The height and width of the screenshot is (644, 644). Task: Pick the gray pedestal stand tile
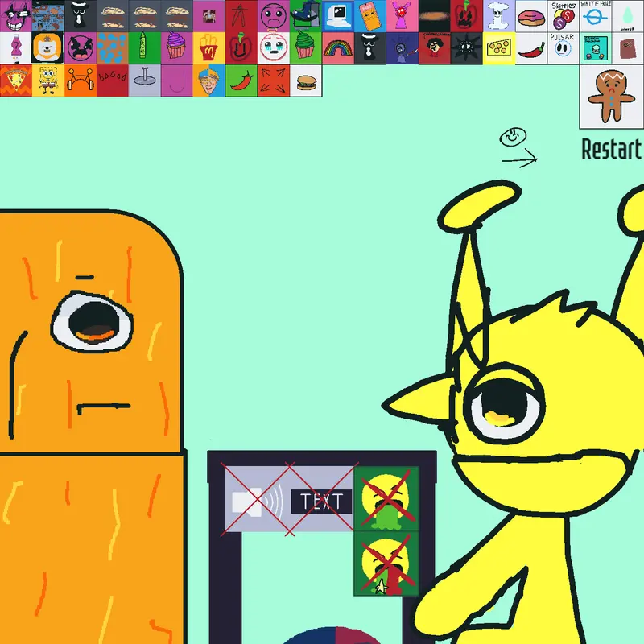(x=145, y=80)
